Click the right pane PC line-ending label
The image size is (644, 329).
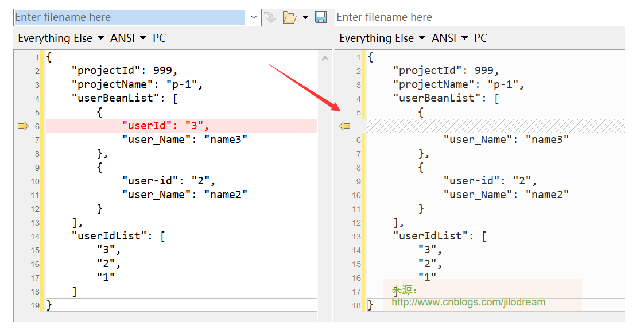coord(480,38)
